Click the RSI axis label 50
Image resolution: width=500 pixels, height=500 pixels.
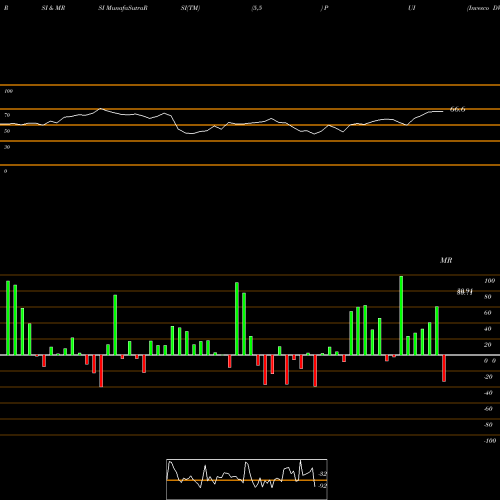tap(7, 131)
